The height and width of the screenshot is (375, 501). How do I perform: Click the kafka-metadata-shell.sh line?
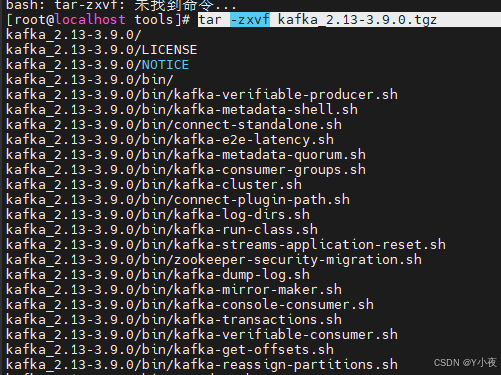click(182, 110)
